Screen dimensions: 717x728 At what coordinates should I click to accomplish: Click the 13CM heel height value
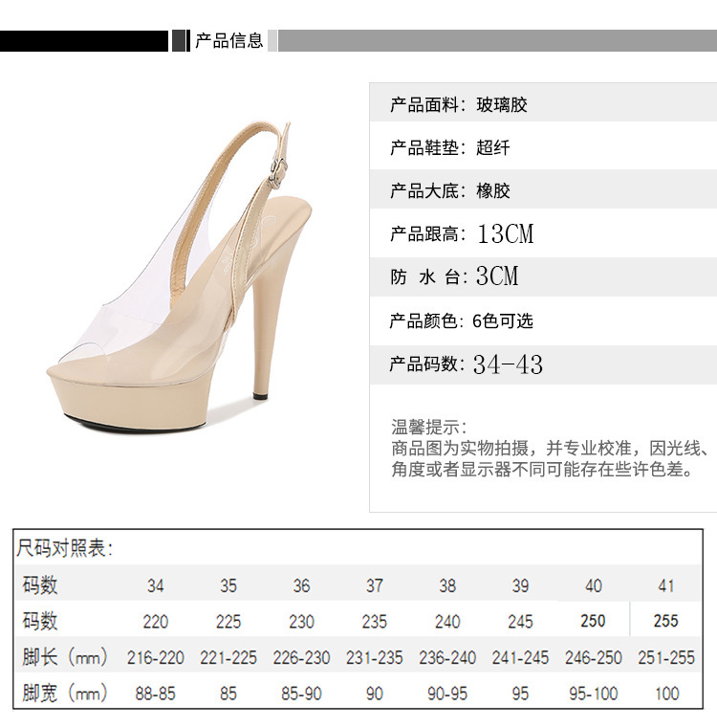[506, 233]
